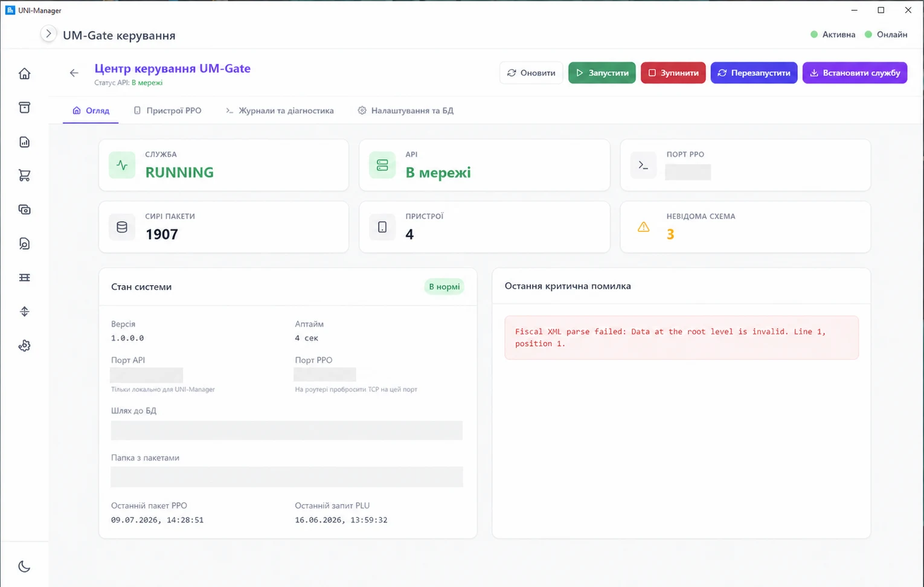The width and height of the screenshot is (924, 587).
Task: Switch to the Огляд tab
Action: (91, 111)
